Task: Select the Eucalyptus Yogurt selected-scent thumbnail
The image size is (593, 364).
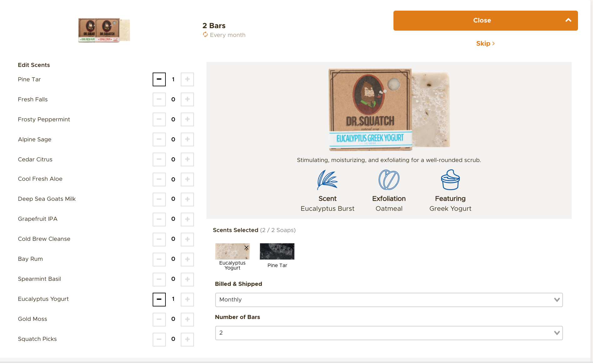Action: (232, 251)
